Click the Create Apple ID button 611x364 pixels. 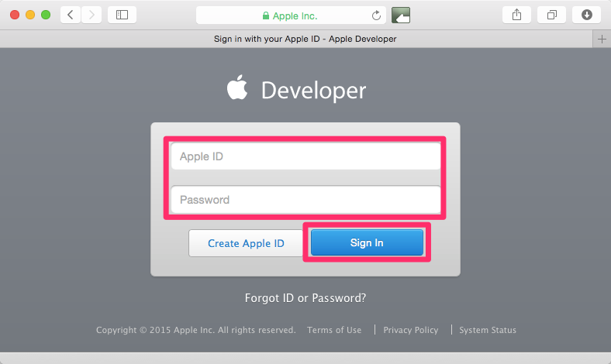[246, 243]
